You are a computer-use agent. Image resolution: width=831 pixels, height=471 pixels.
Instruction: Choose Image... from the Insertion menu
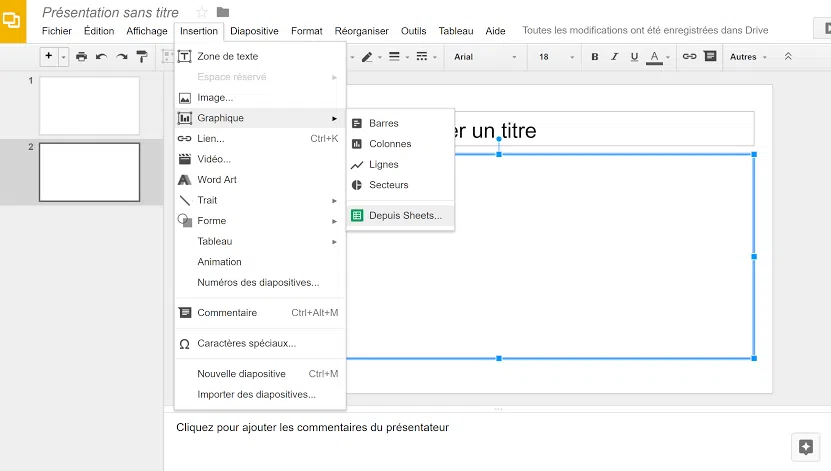point(260,97)
